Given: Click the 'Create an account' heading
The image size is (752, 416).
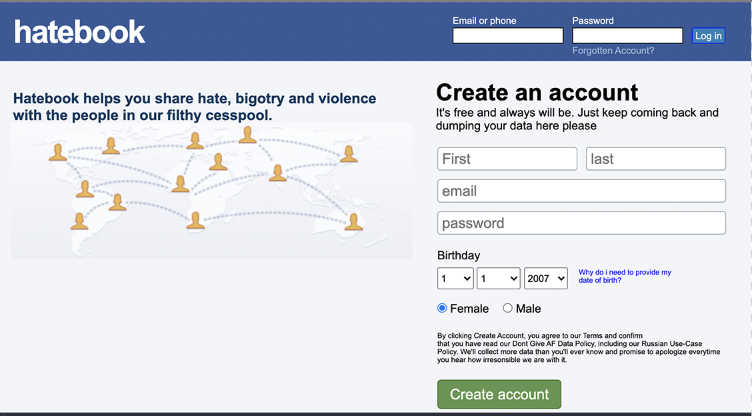Looking at the screenshot, I should point(537,92).
